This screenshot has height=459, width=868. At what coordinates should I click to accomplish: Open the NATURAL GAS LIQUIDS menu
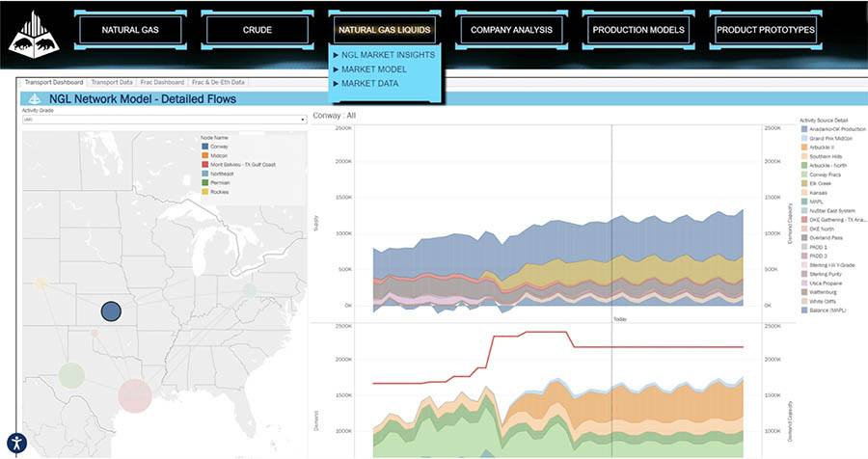pos(384,30)
